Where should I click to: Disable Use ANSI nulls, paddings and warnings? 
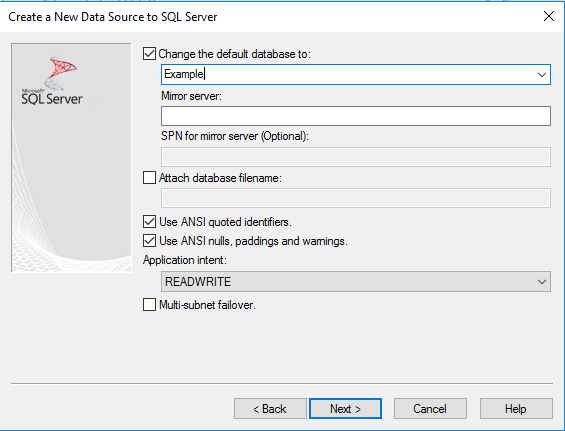[149, 240]
